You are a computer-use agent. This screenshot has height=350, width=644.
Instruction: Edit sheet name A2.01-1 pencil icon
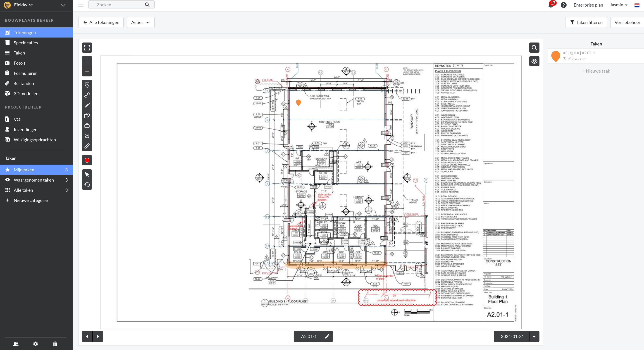pos(327,336)
